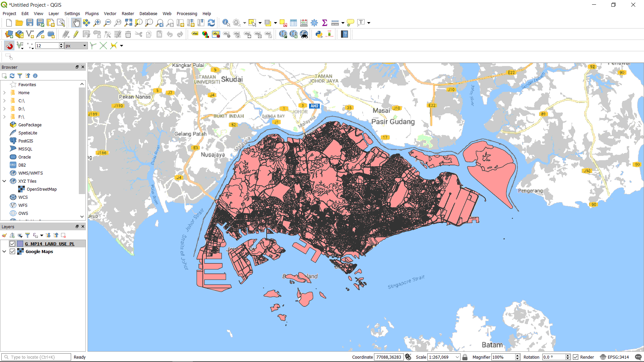Viewport: 644px width, 362px height.
Task: Toggle the snapping magnet icon
Action: click(9, 46)
